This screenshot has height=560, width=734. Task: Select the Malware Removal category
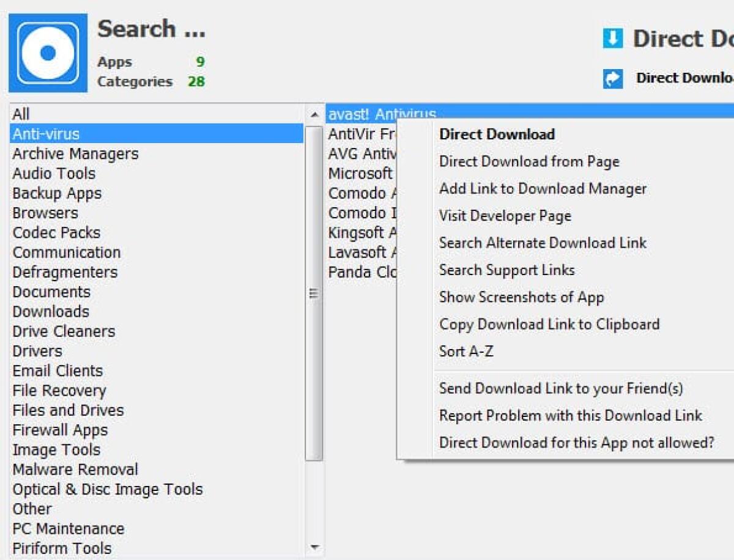pyautogui.click(x=75, y=470)
